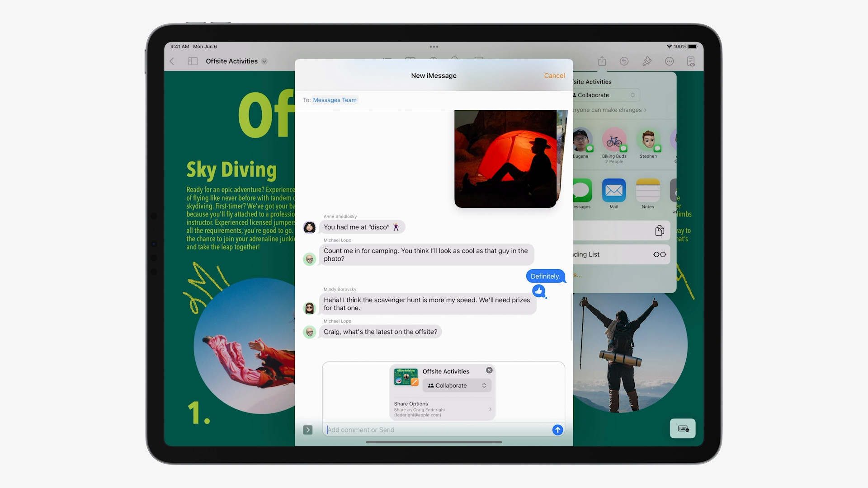Viewport: 868px width, 488px height.
Task: Select the 'Count me in for camping' message
Action: (x=426, y=255)
